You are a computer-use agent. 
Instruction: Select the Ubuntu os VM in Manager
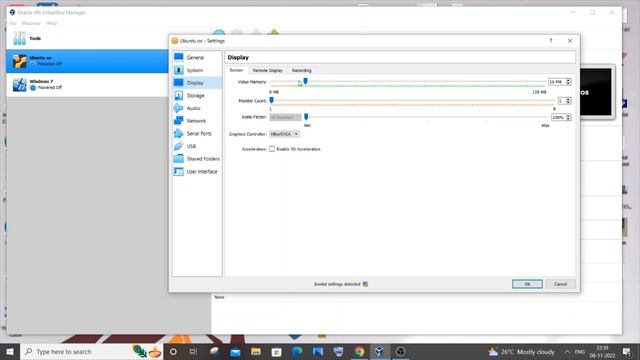point(87,61)
